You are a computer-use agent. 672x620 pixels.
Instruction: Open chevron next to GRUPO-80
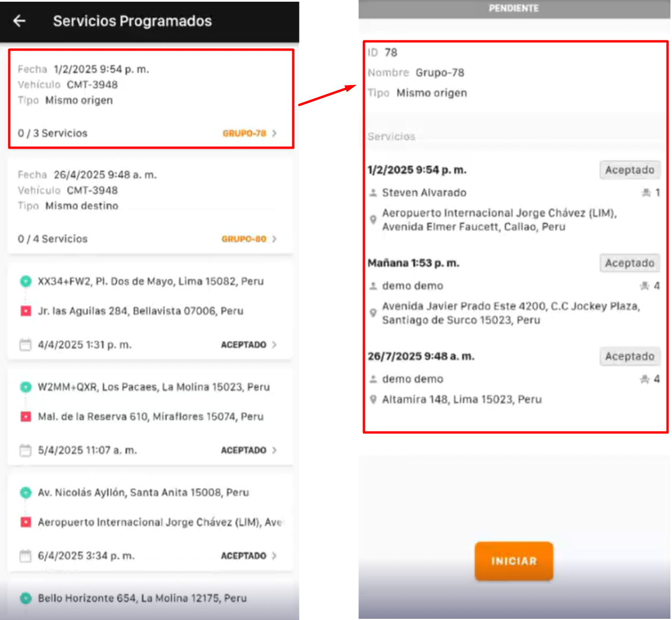tap(275, 239)
